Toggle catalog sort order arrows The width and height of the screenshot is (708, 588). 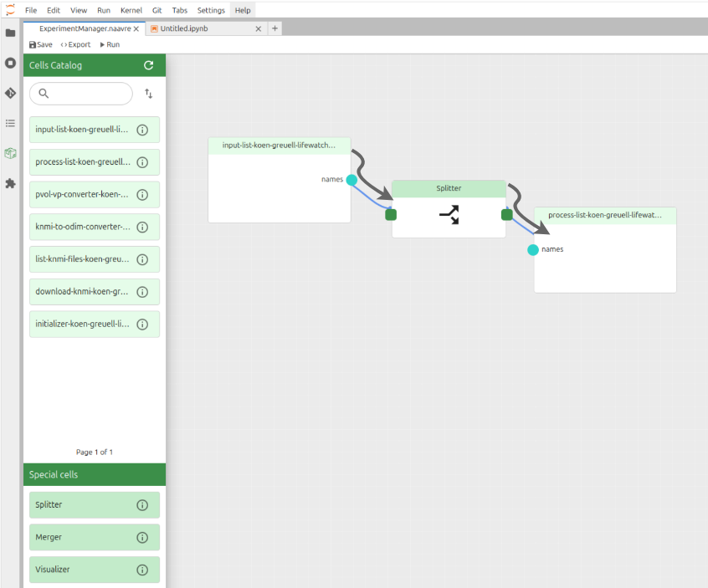(149, 94)
